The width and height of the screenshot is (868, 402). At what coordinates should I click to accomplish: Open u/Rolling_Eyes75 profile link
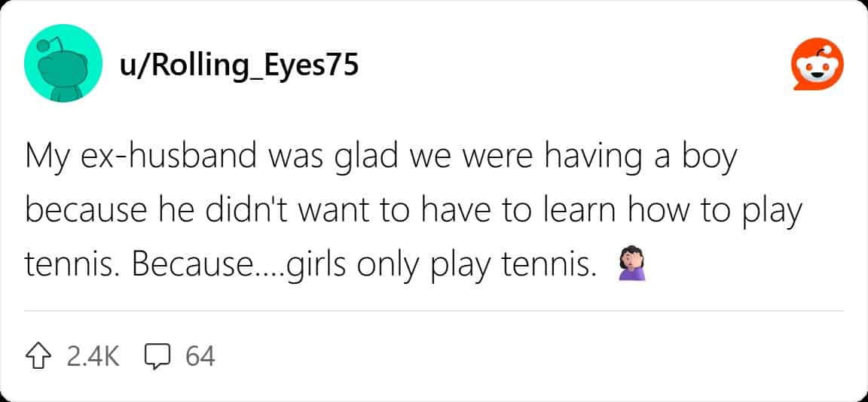(x=238, y=67)
